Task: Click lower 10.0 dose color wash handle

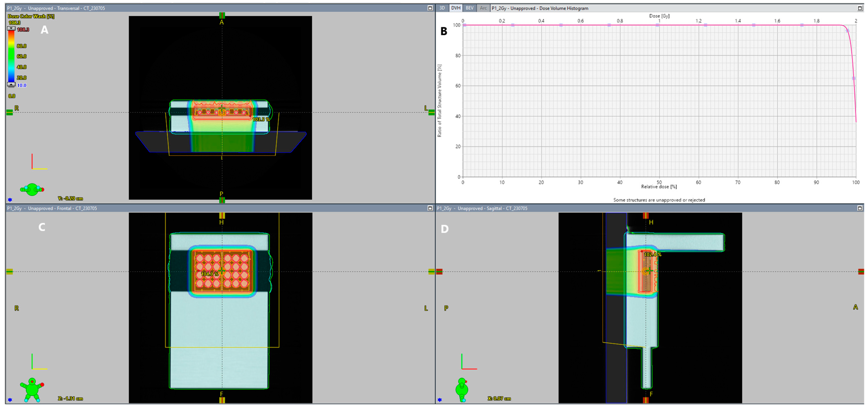Action: 11,85
